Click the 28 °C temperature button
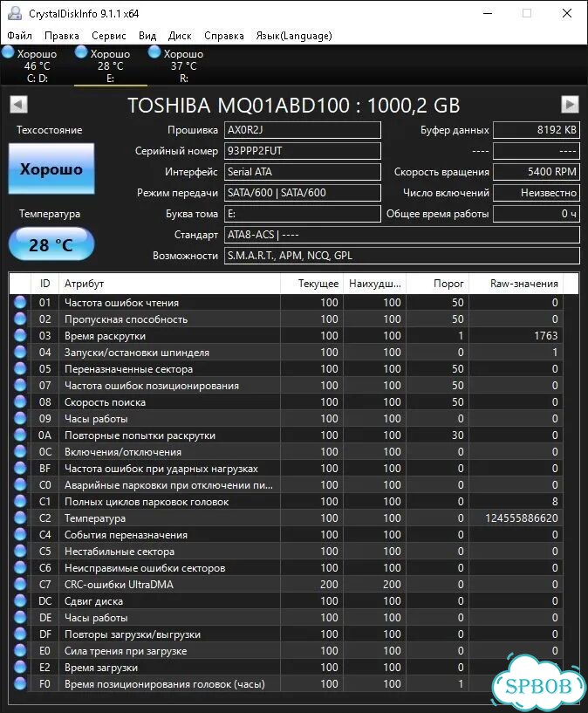Screen dimensions: 588x713 click(51, 244)
